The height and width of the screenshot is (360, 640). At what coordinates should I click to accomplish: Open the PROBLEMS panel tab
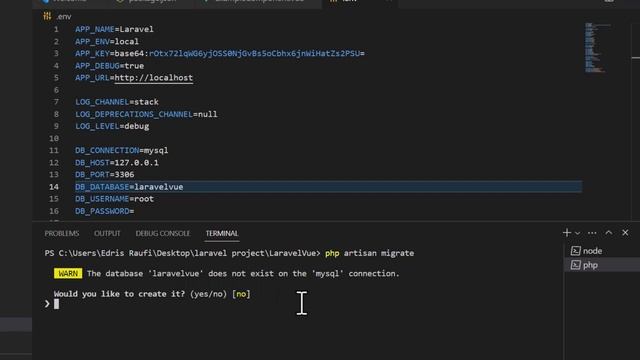62,233
